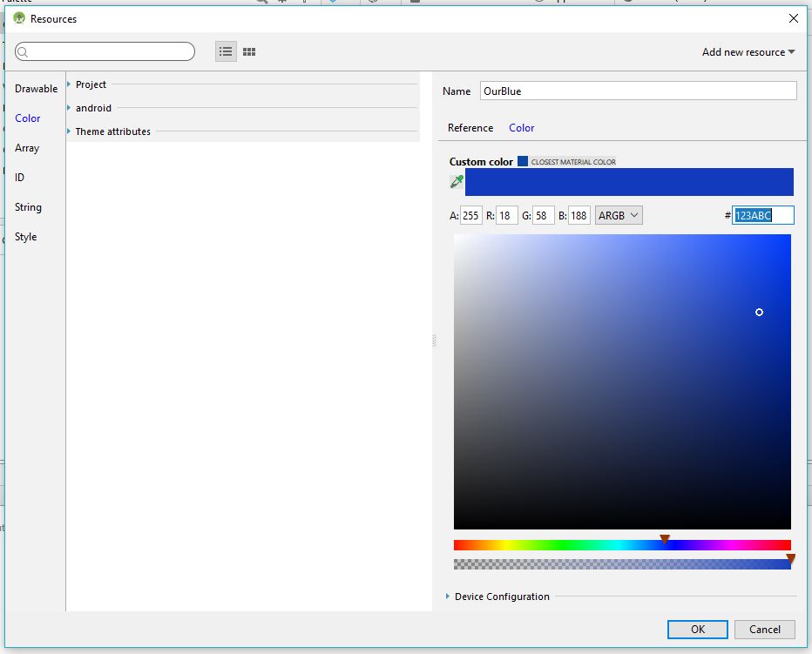
Task: Open the ARGB color format dropdown
Action: (x=619, y=215)
